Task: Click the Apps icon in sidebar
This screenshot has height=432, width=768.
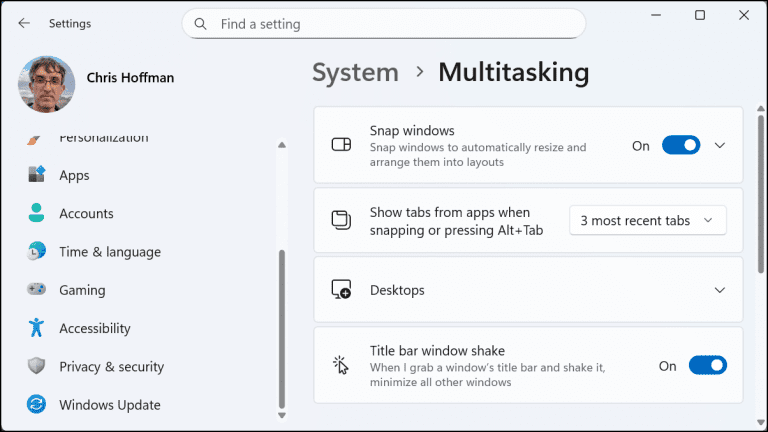Action: (x=37, y=175)
